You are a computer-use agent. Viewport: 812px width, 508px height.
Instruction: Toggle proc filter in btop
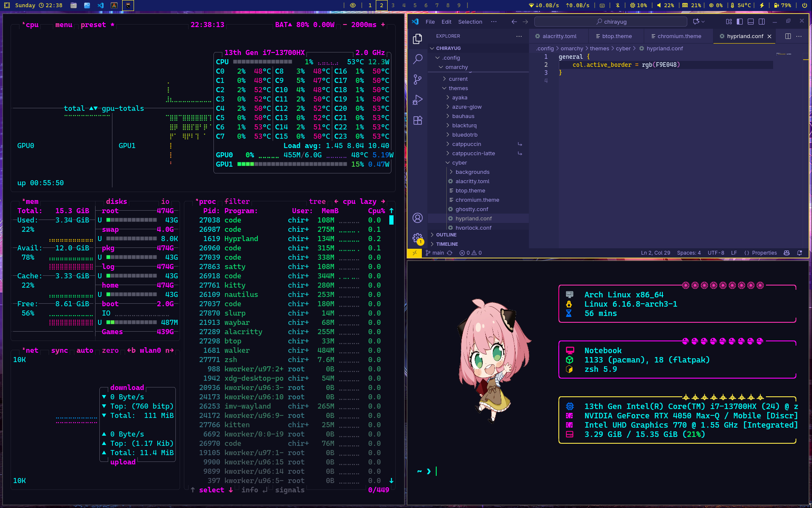(237, 201)
